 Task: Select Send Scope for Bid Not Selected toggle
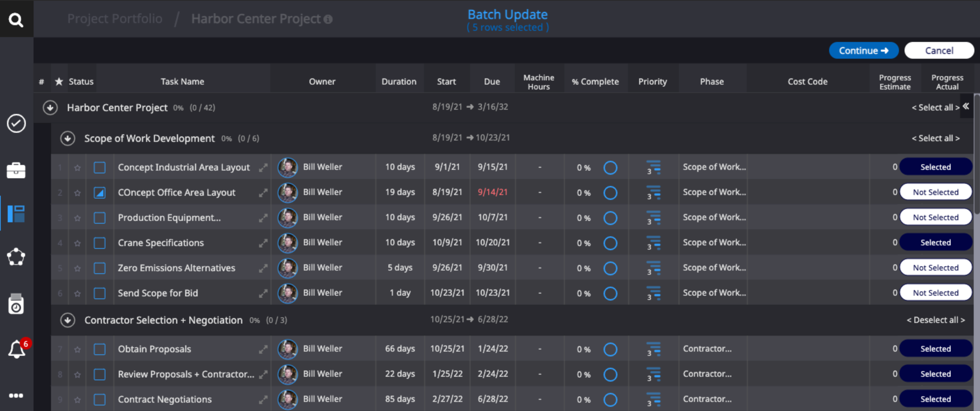[936, 292]
